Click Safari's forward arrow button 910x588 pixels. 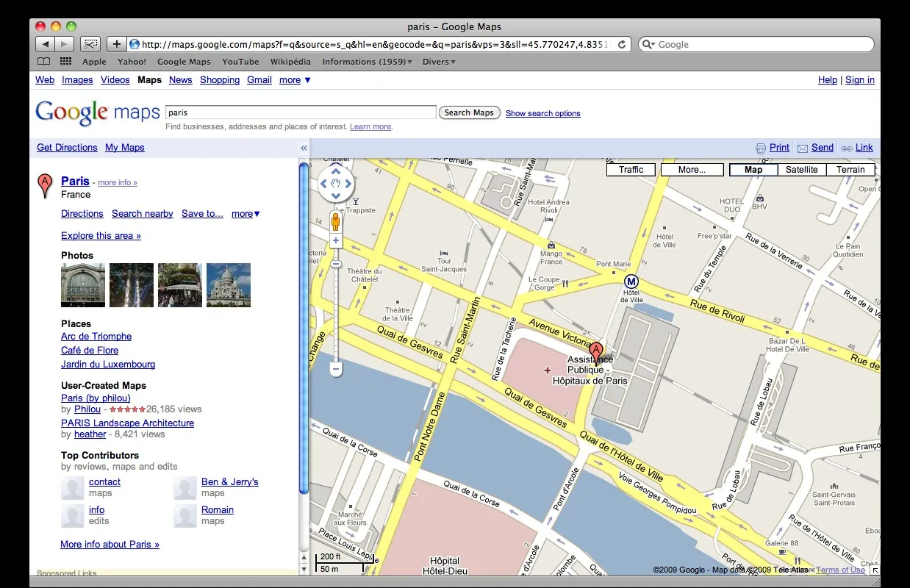(x=65, y=44)
